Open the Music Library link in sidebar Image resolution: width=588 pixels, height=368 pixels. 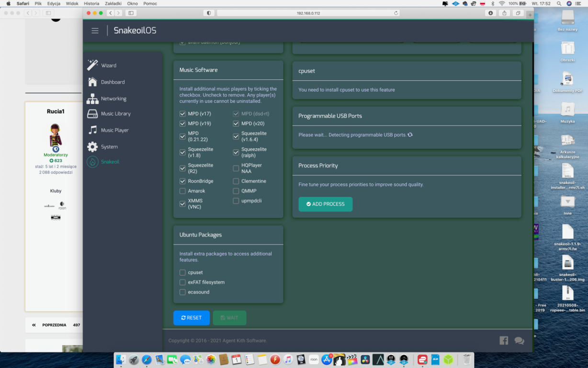(x=115, y=114)
